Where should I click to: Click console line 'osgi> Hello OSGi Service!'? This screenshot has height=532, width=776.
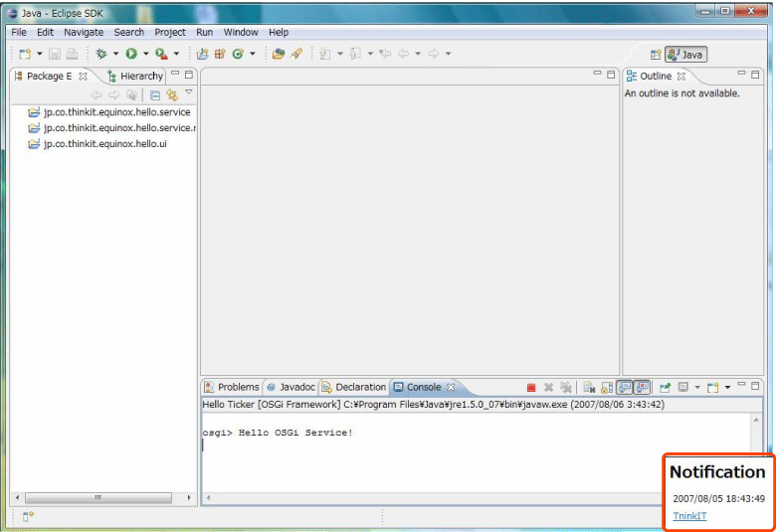point(278,433)
